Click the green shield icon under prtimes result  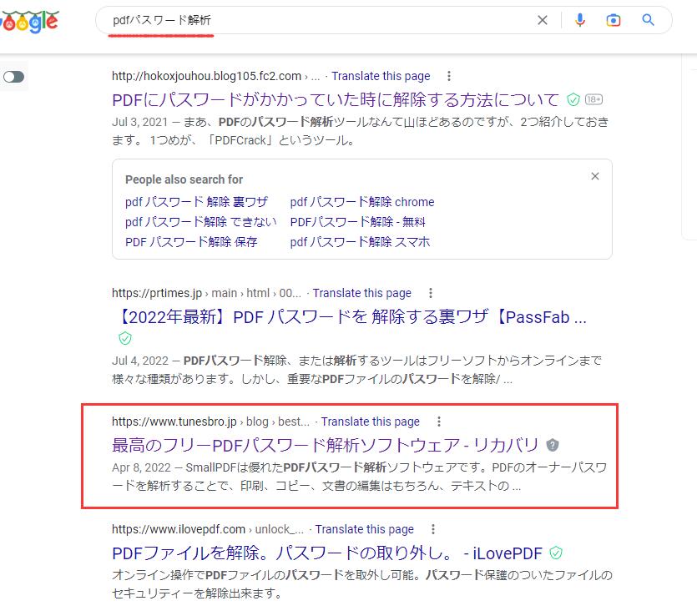pyautogui.click(x=125, y=338)
